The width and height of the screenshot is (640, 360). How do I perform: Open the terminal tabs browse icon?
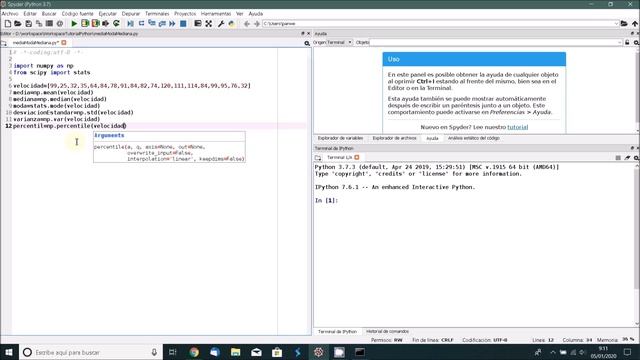click(x=318, y=158)
